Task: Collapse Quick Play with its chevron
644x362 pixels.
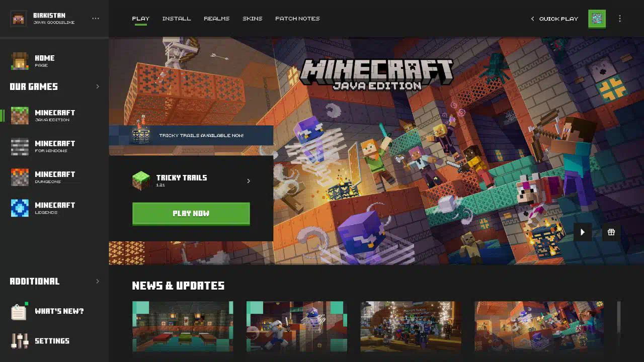Action: tap(532, 19)
